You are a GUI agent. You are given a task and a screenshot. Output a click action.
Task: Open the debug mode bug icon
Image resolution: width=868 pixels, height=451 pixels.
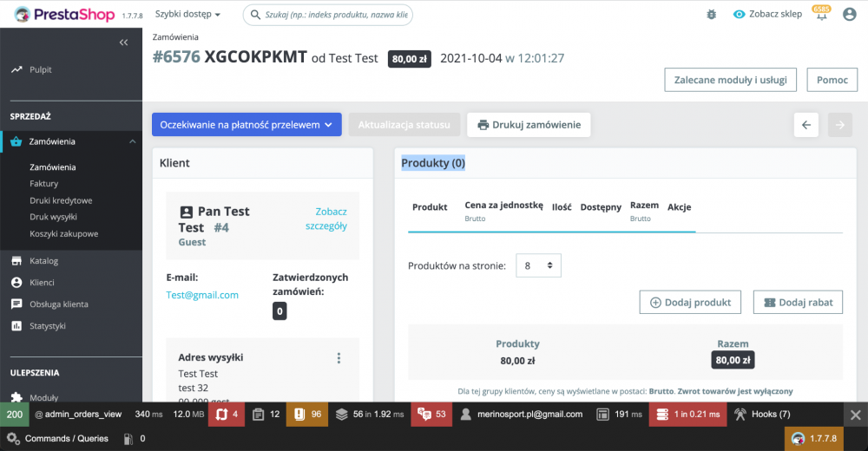point(712,15)
